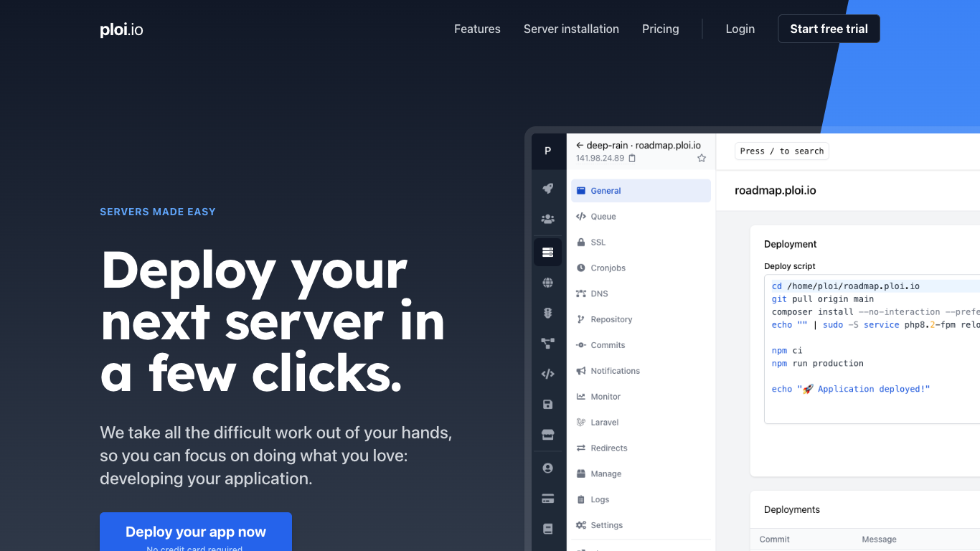Click the globe icon in dark sidebar
Viewport: 980px width, 551px height.
click(x=548, y=283)
